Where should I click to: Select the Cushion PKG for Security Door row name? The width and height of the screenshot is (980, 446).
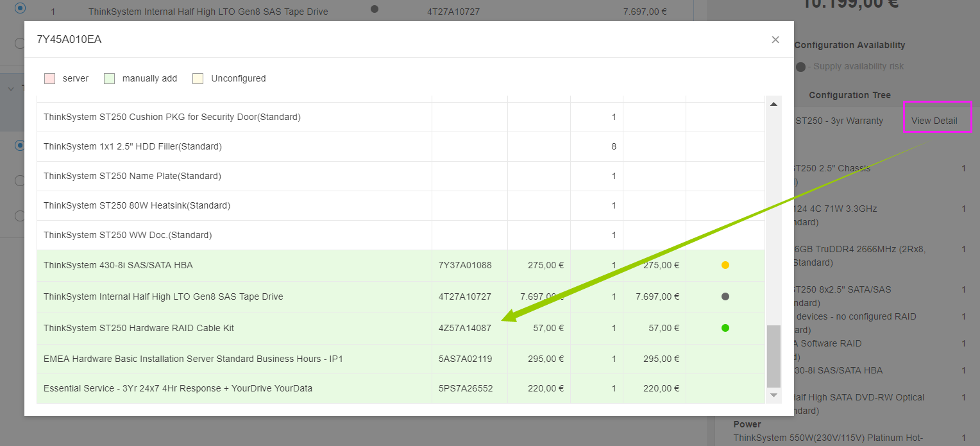(172, 117)
